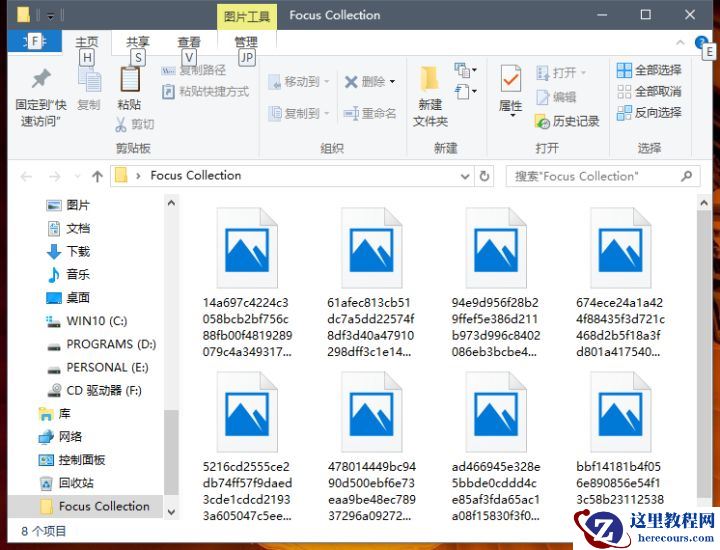
Task: Select the file starting with ad466945e328e
Action: tap(496, 446)
